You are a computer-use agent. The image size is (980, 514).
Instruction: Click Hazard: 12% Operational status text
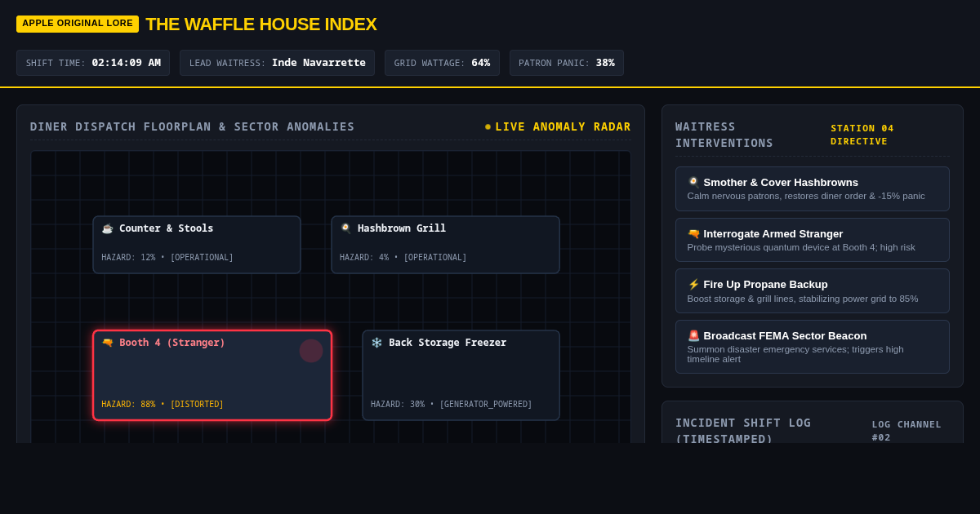click(x=167, y=258)
